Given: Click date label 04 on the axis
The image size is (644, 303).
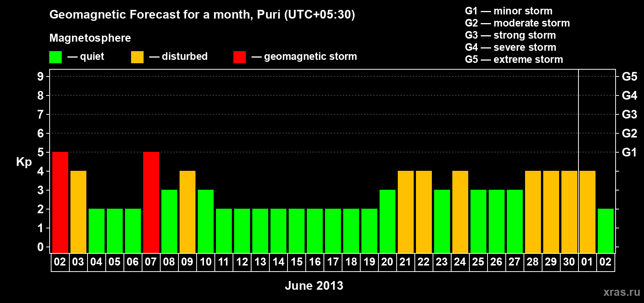Looking at the screenshot, I should coord(96,262).
